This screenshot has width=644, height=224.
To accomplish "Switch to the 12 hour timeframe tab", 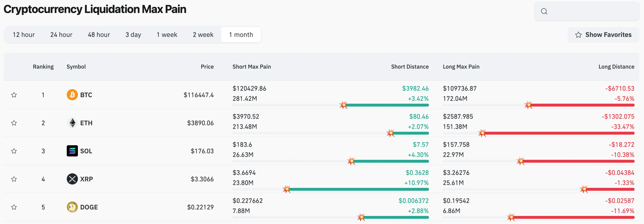I will (24, 35).
